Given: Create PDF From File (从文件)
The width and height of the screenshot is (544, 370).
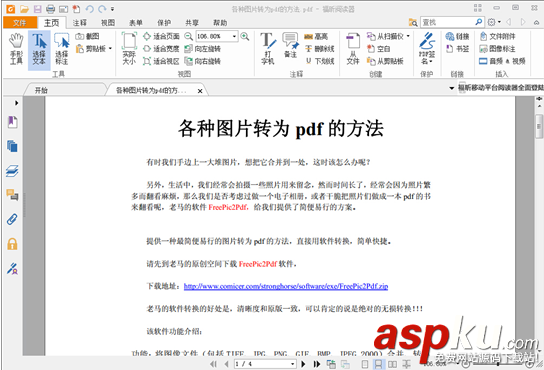Looking at the screenshot, I should [353, 49].
